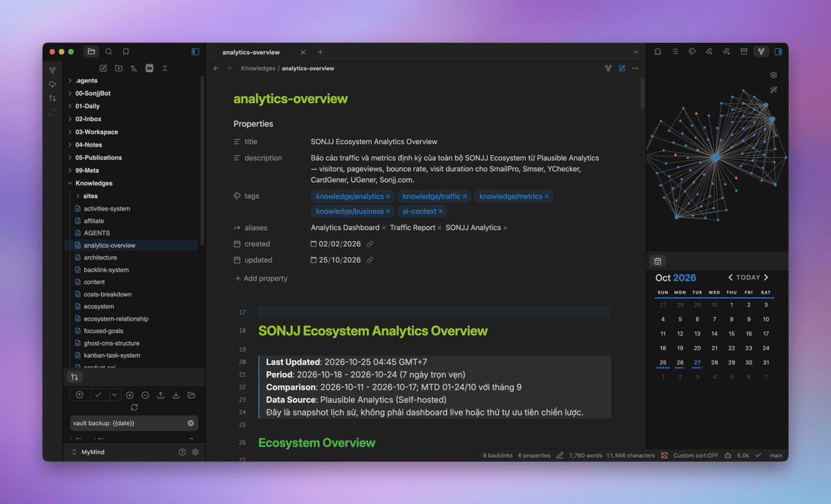This screenshot has height=504, width=831.
Task: Open the Search pane icon
Action: click(109, 52)
